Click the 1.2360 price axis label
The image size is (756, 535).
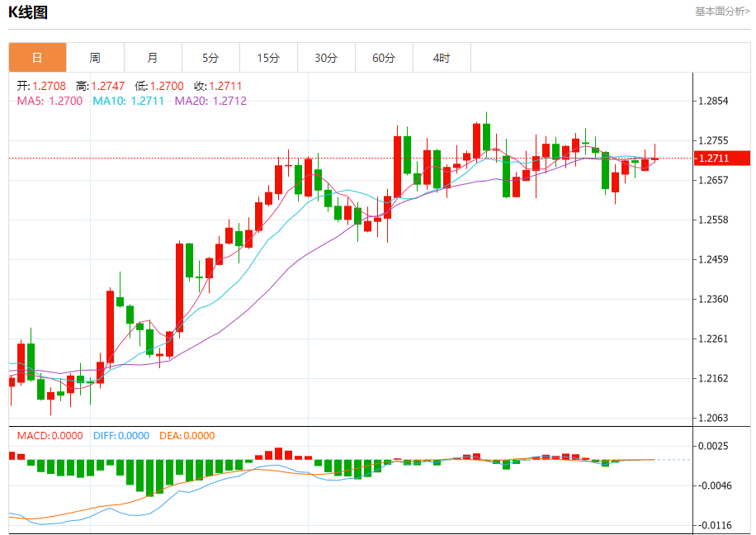(713, 299)
